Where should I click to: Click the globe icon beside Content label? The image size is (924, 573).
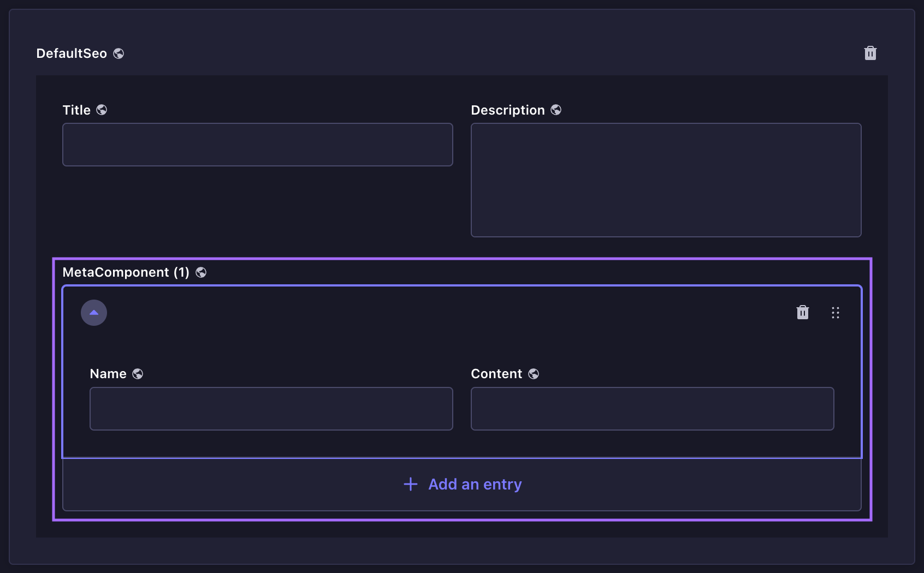pyautogui.click(x=534, y=374)
